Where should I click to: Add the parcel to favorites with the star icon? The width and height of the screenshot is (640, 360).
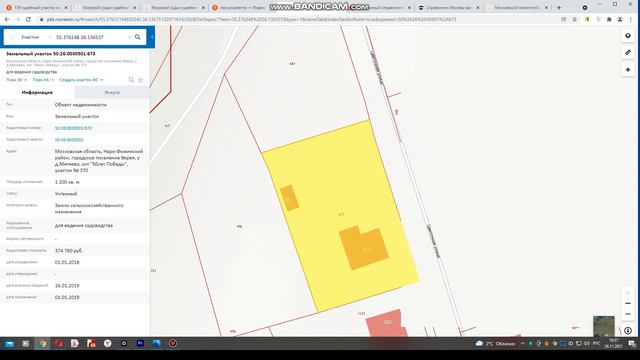coord(140,80)
